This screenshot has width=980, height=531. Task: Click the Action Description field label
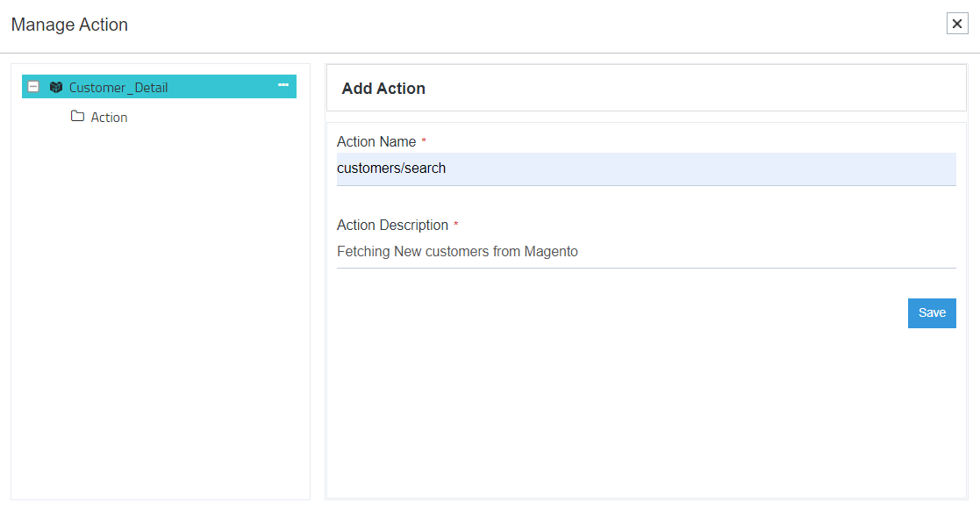coord(392,226)
